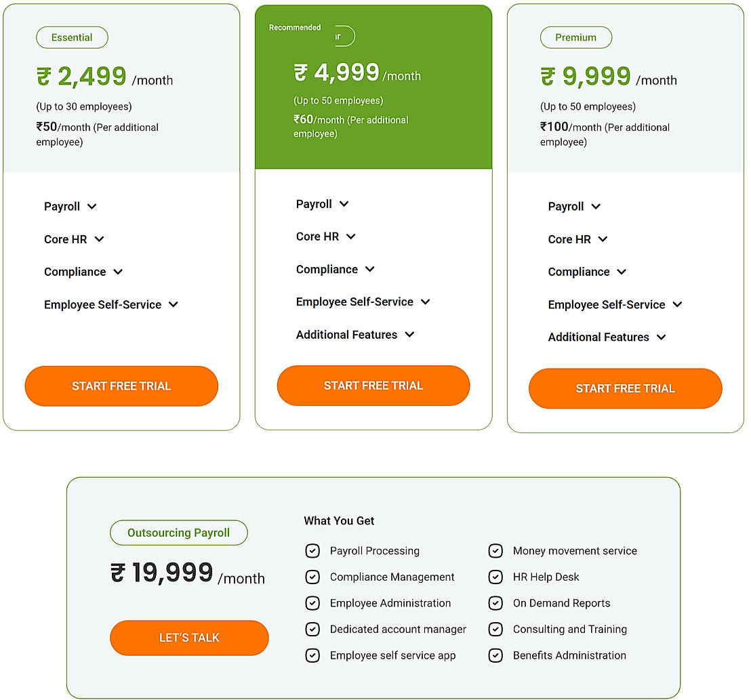
Task: Click checkmark icon beside Compliance Management
Action: (x=312, y=577)
